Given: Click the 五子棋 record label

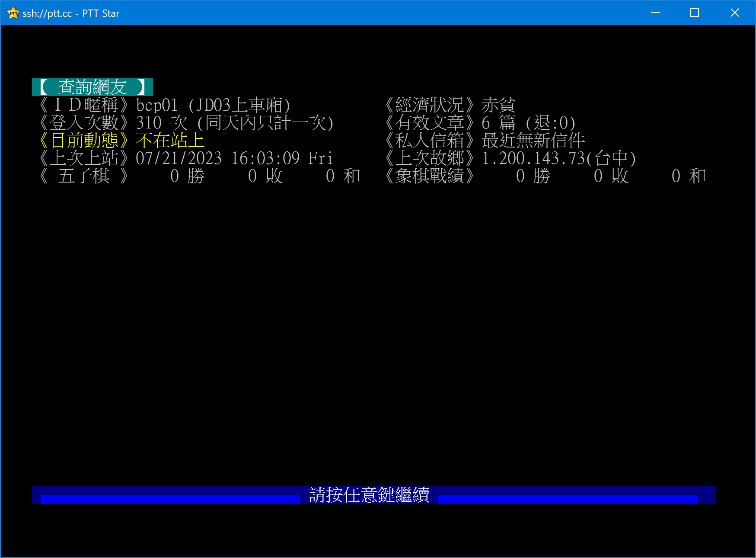Looking at the screenshot, I should [x=84, y=176].
